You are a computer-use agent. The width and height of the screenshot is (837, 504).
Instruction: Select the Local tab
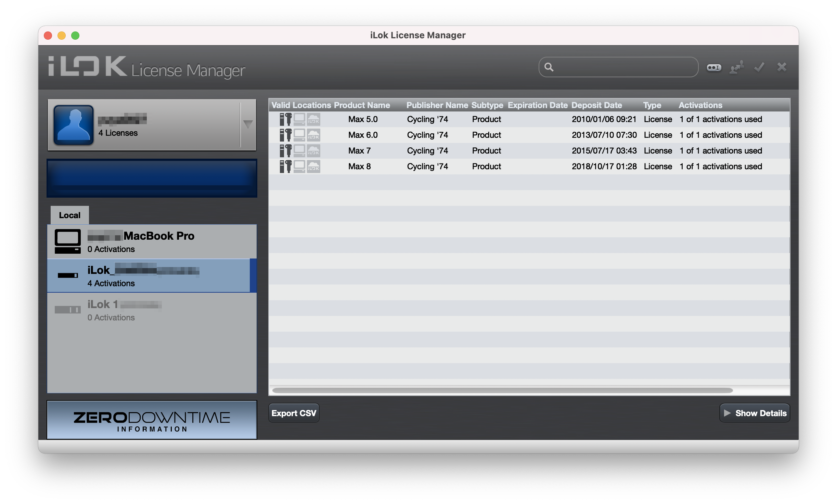point(70,215)
